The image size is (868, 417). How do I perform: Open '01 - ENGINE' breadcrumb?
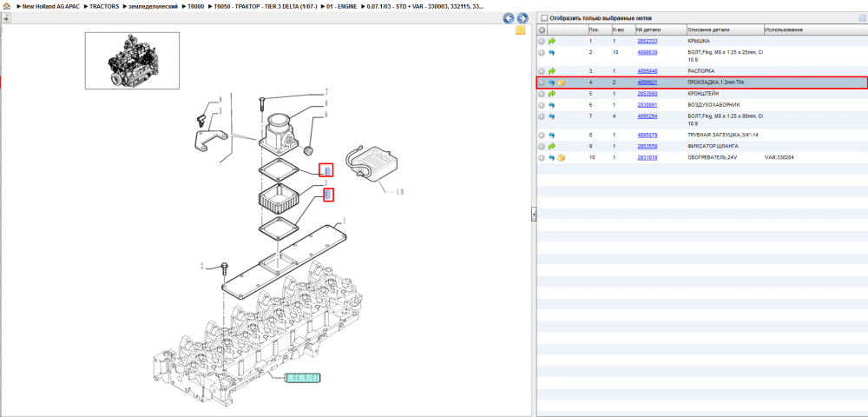coord(341,7)
